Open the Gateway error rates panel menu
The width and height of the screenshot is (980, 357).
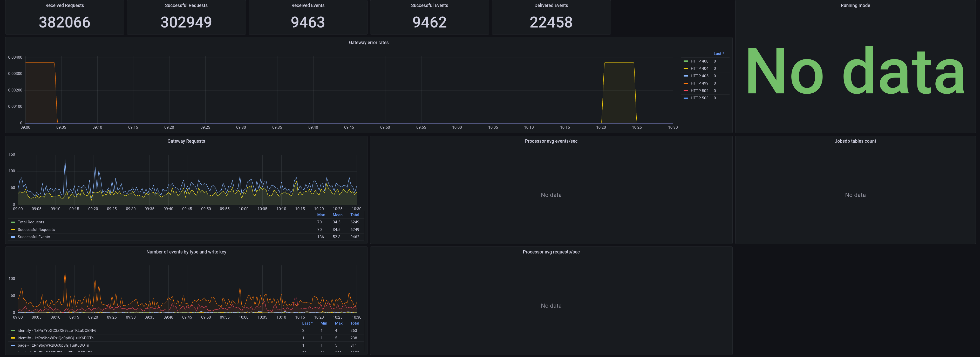coord(368,43)
